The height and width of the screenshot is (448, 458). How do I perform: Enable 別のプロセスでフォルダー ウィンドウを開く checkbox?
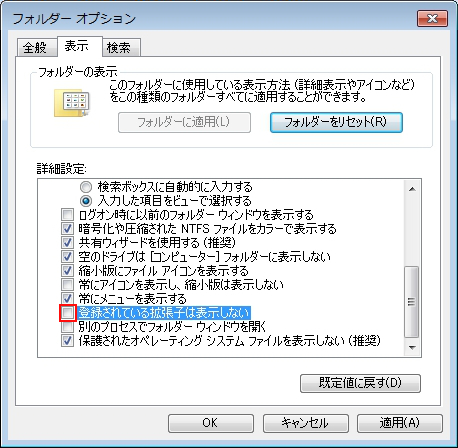tap(67, 327)
